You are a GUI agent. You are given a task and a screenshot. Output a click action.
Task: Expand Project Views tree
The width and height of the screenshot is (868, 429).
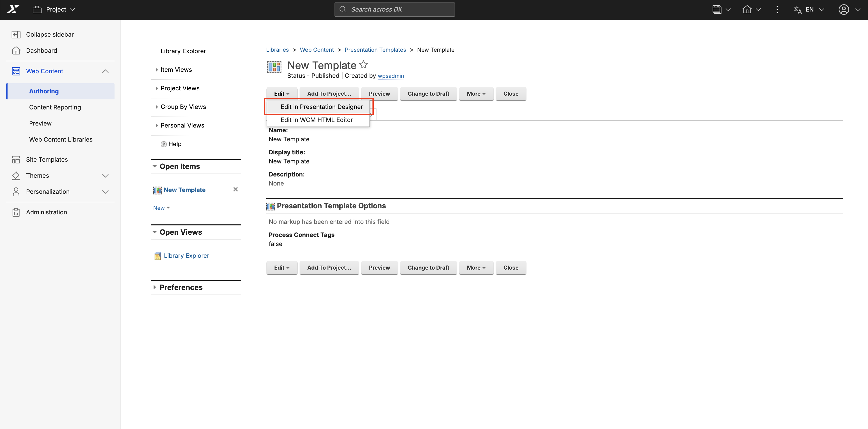pyautogui.click(x=157, y=88)
